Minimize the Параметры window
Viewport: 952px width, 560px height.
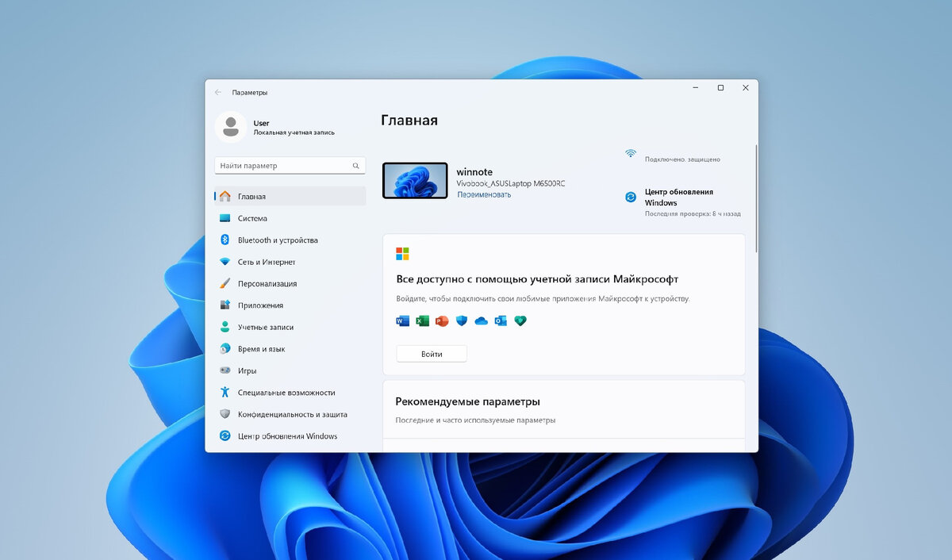coord(695,88)
